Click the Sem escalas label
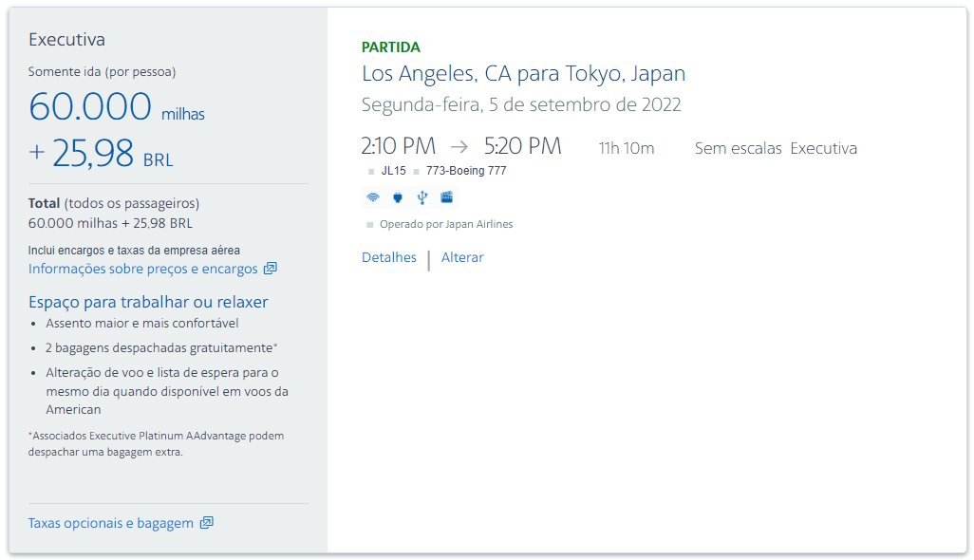Image resolution: width=974 pixels, height=560 pixels. click(738, 148)
